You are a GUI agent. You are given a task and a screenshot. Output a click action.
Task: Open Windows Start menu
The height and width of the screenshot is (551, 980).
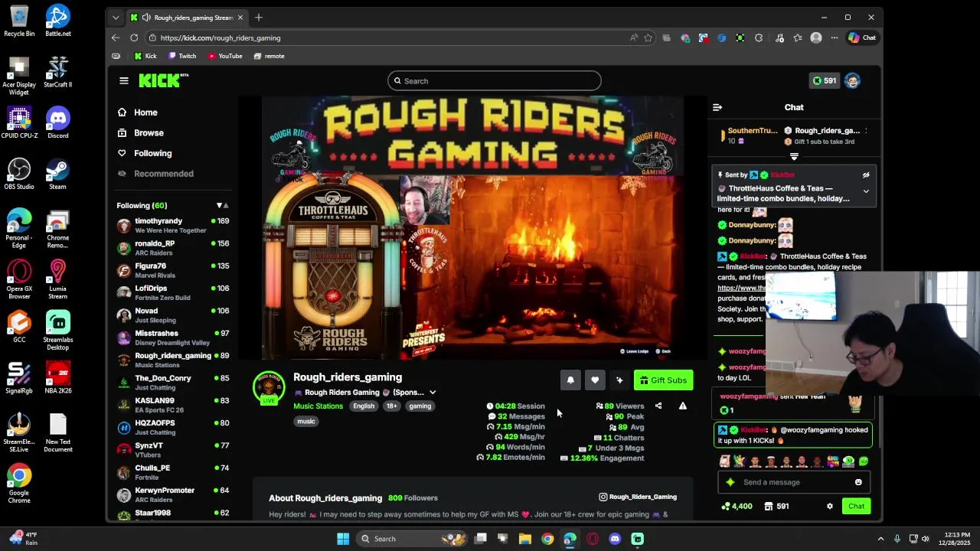click(x=343, y=539)
